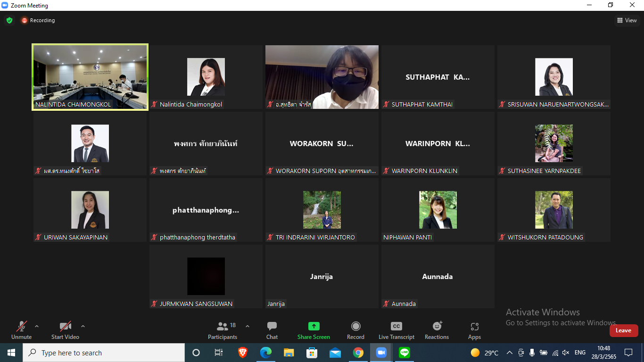Viewport: 644px width, 362px height.
Task: Select Aunnada participant tile
Action: 438,276
